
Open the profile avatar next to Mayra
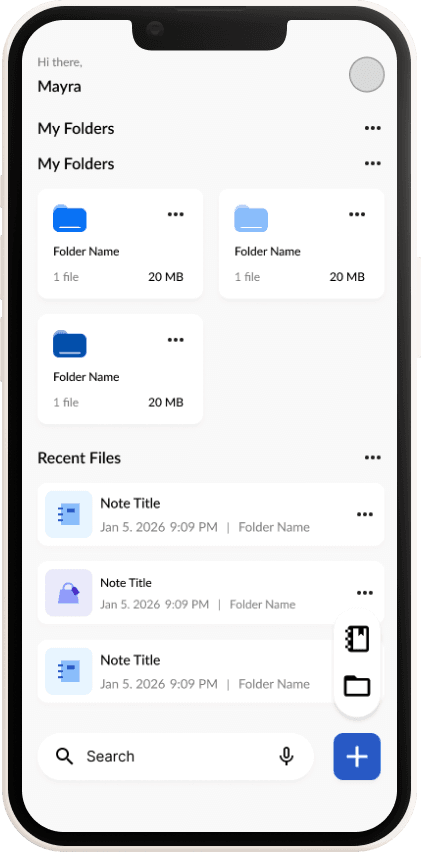point(367,74)
